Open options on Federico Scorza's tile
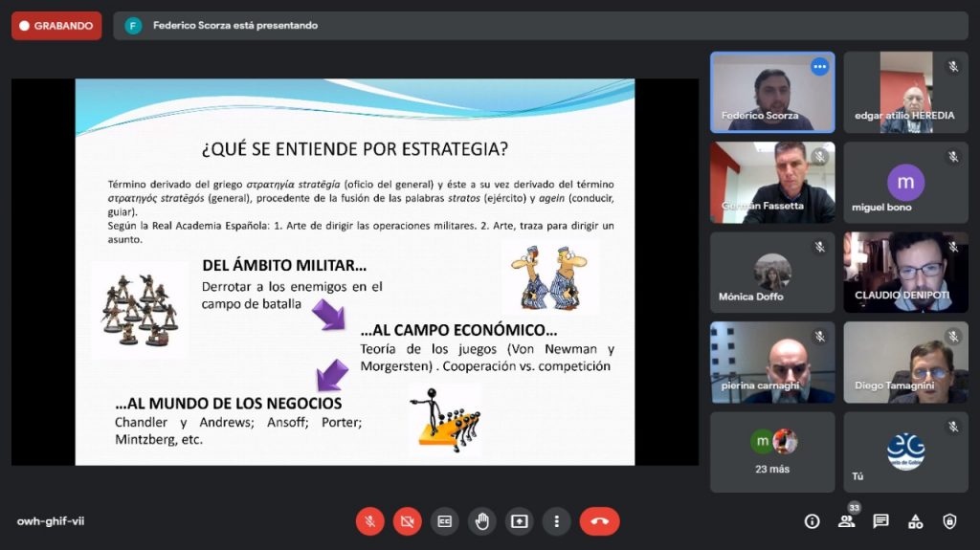Viewport: 980px width, 550px height. pyautogui.click(x=819, y=66)
